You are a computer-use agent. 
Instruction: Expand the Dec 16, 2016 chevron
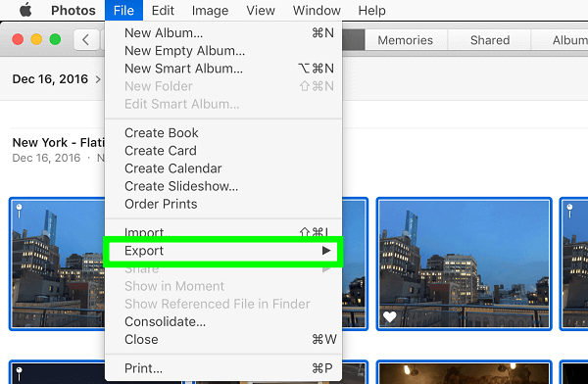[98, 79]
